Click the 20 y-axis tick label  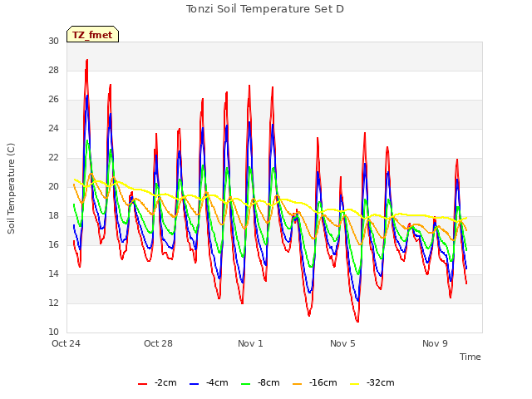point(53,186)
